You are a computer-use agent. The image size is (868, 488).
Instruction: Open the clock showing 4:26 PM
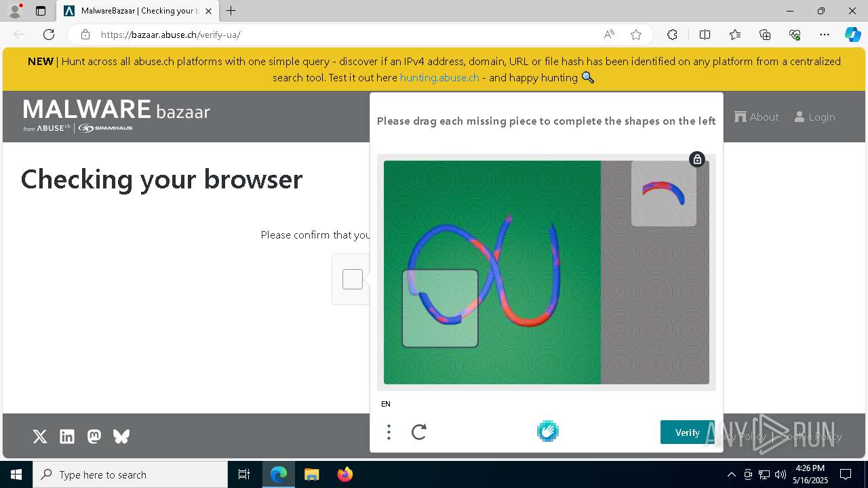(810, 474)
